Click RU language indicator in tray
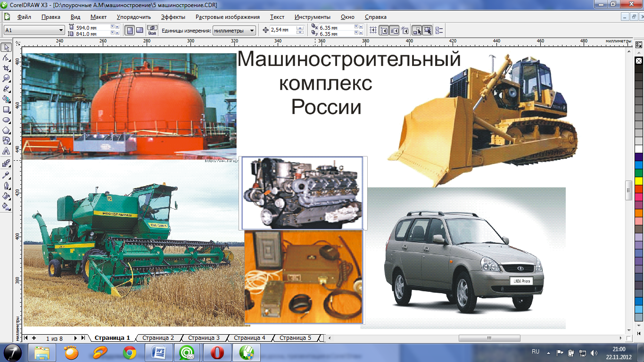 click(536, 352)
